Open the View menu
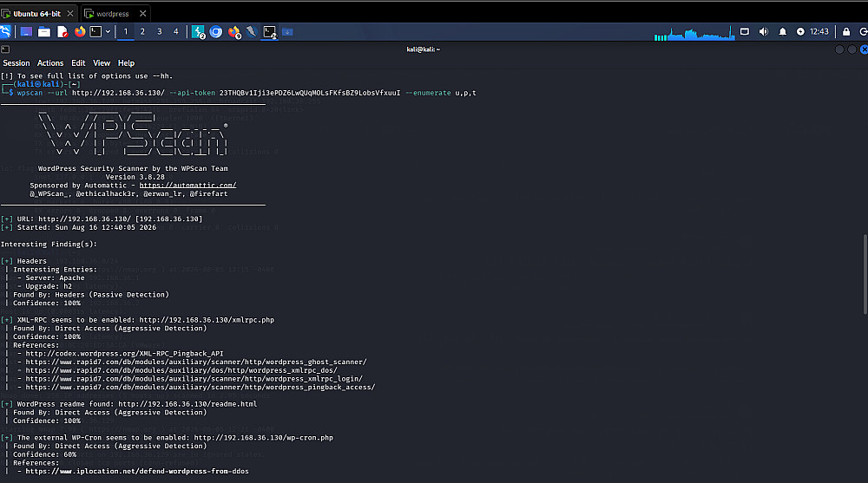The height and width of the screenshot is (483, 868). (x=102, y=63)
